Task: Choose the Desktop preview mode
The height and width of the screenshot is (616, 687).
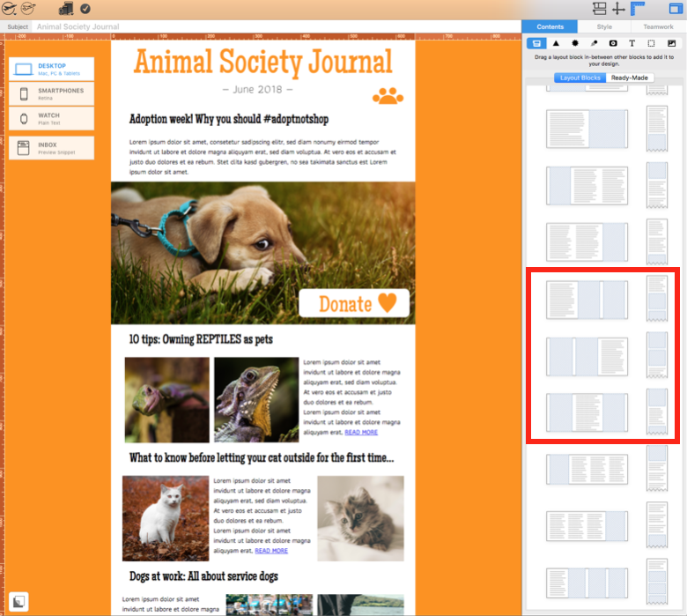Action: [x=52, y=69]
